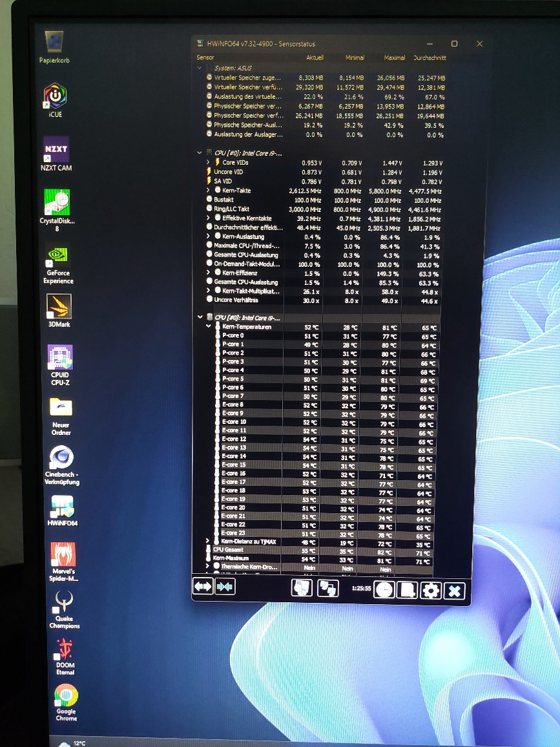
Task: Expand the Thermische Kern-Dro... row
Action: tap(207, 566)
